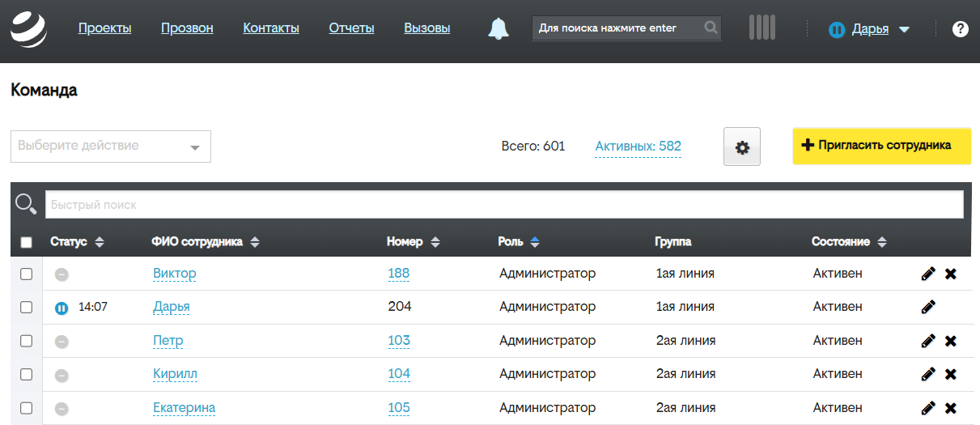Viewport: 980px width, 425px height.
Task: Edit Кирилл with the pencil icon
Action: click(928, 374)
